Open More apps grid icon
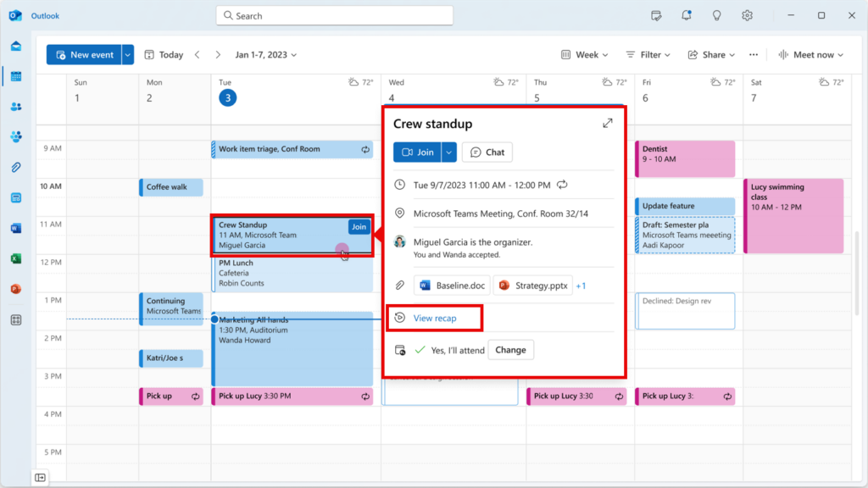Viewport: 868px width, 488px height. click(x=16, y=319)
